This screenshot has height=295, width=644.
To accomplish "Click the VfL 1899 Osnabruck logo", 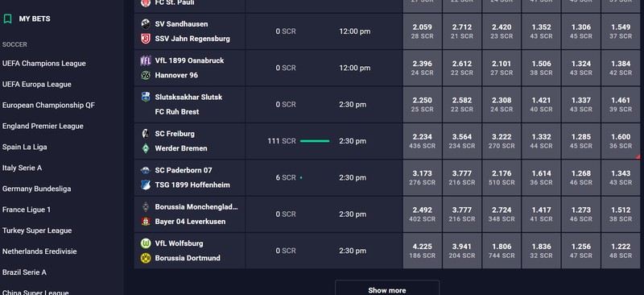I will pyautogui.click(x=146, y=61).
